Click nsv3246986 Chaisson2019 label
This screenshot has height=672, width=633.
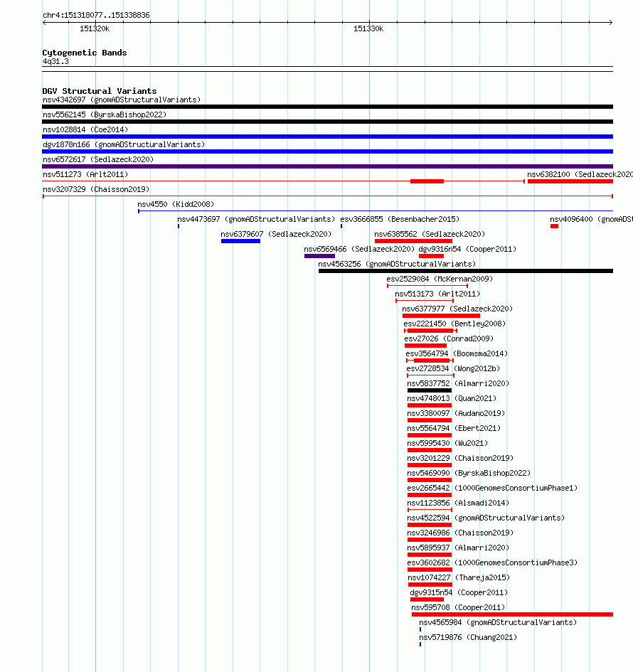[x=460, y=533]
